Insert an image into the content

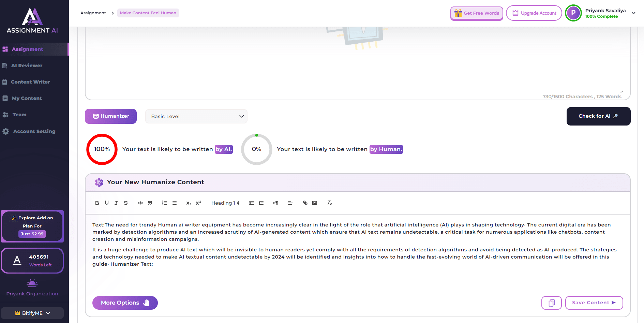coord(314,203)
